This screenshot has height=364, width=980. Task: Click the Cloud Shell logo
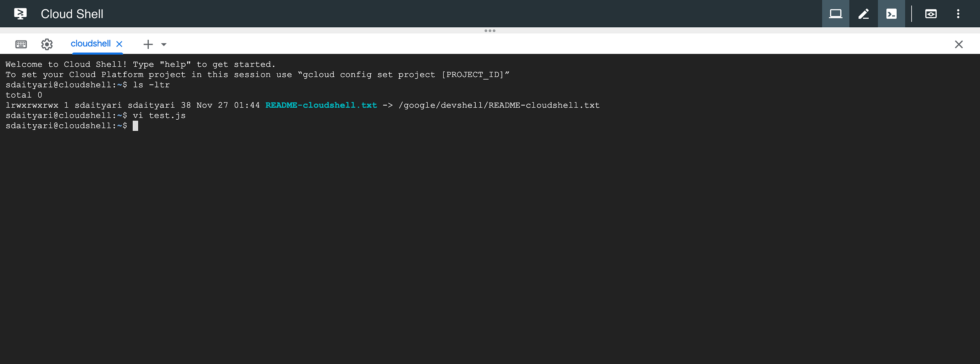tap(20, 14)
